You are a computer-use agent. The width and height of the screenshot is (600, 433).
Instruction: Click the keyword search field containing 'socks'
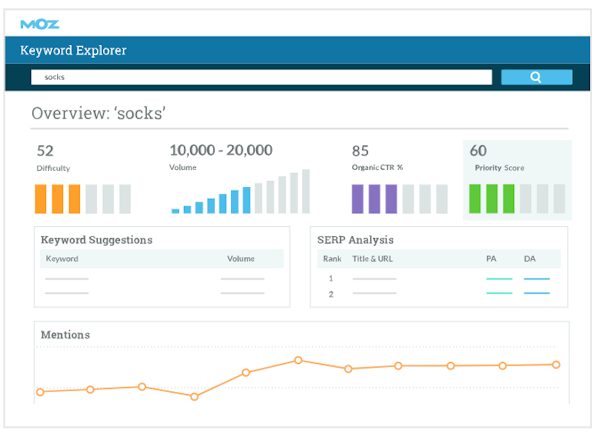point(261,77)
